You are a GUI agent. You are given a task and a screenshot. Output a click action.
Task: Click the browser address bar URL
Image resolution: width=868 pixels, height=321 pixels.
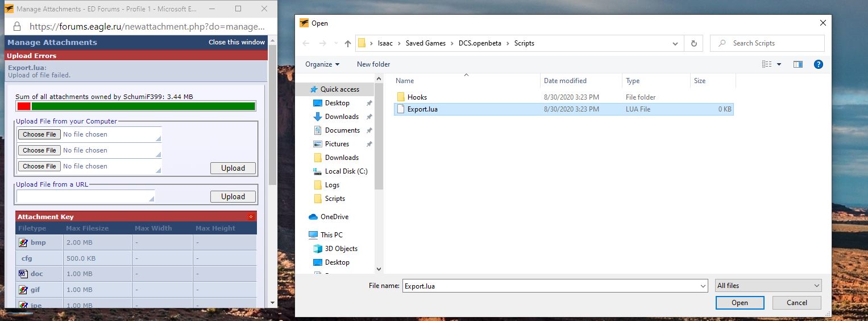coord(147,26)
